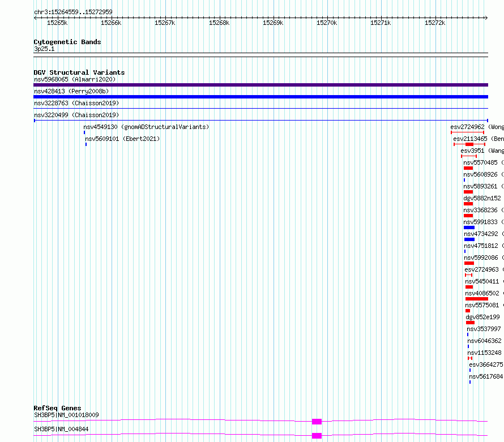
Task: Select magenta exon box of NM_001018009
Action: pos(317,422)
